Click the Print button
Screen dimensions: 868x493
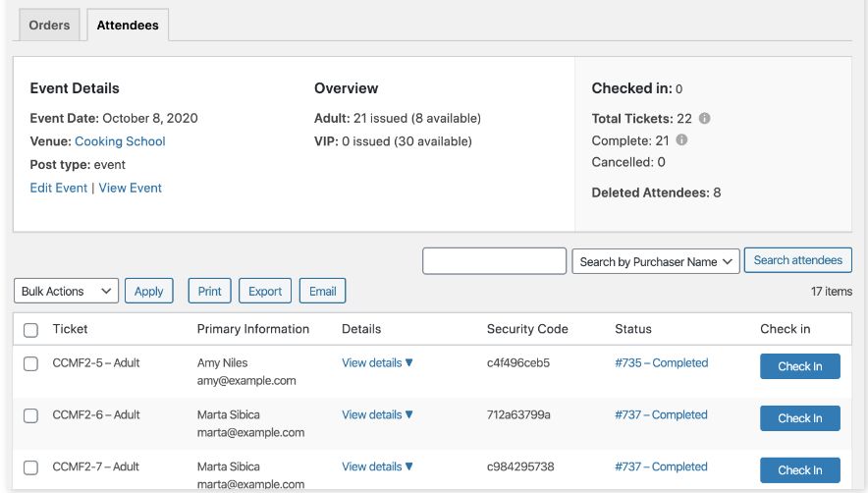click(209, 291)
